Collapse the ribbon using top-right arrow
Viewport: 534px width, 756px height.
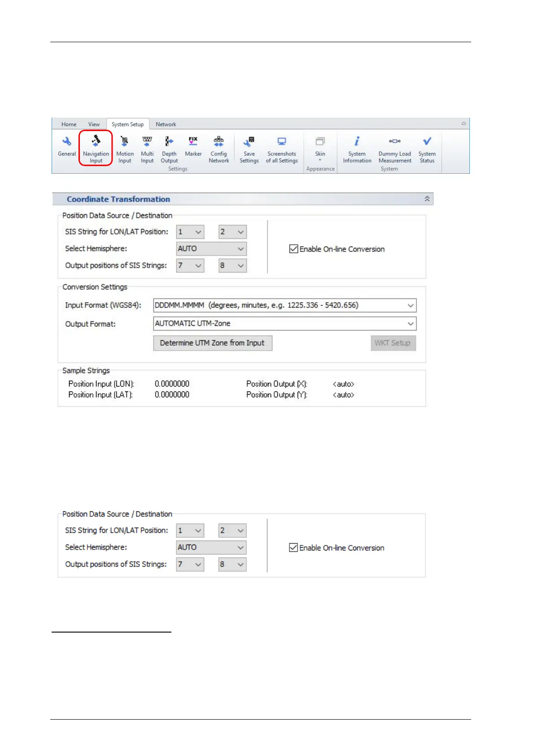coord(464,123)
